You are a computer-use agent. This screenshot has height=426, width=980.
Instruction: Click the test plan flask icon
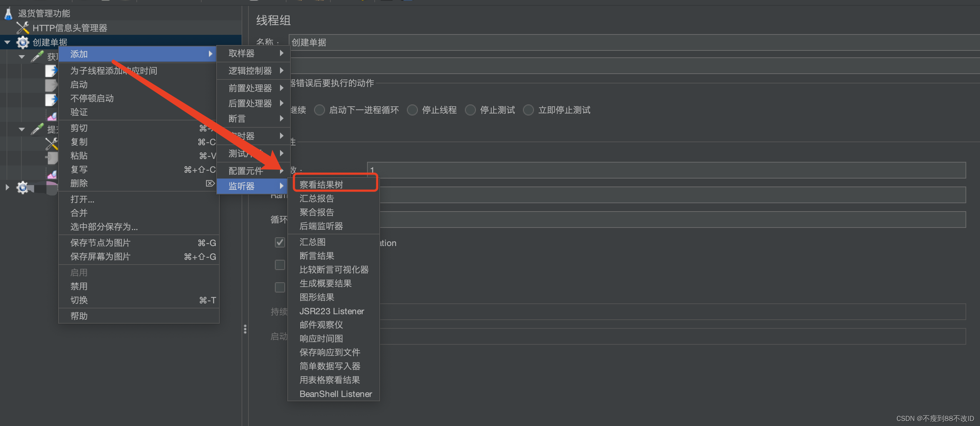click(x=8, y=14)
